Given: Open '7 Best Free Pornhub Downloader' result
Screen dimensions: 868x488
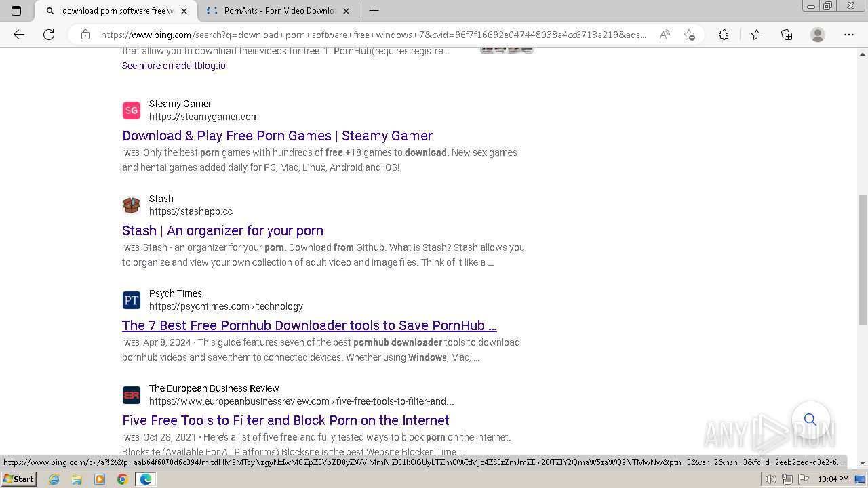Looking at the screenshot, I should [309, 325].
